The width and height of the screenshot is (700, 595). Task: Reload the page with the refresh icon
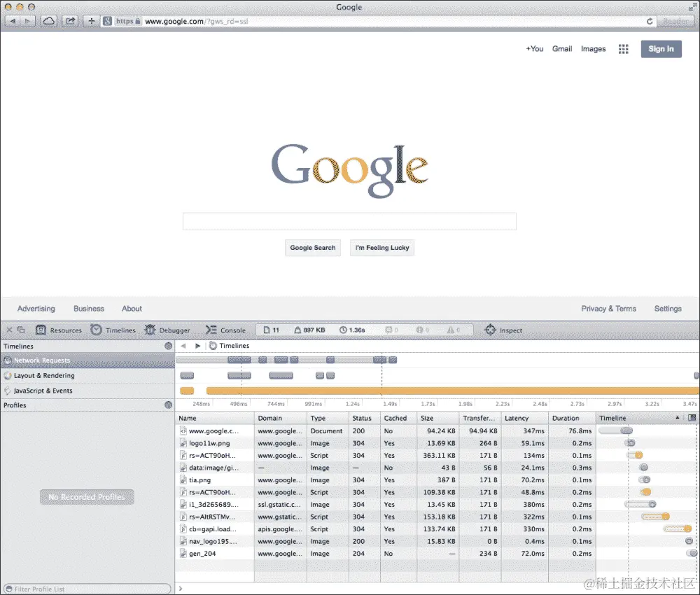[649, 21]
